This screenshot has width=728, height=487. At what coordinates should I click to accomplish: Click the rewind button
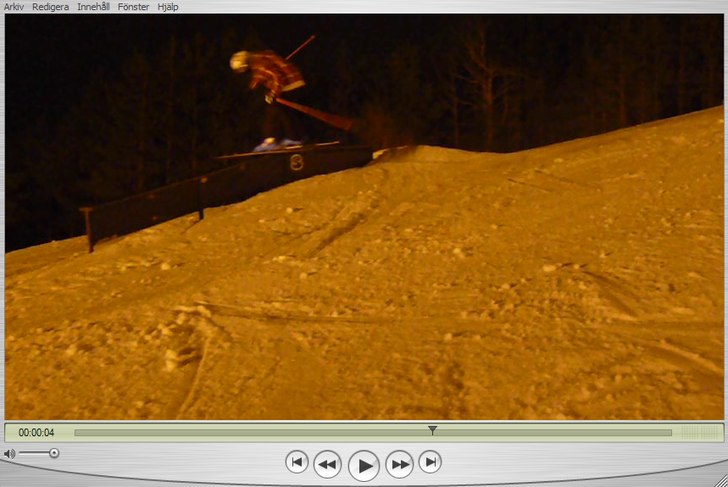[327, 463]
